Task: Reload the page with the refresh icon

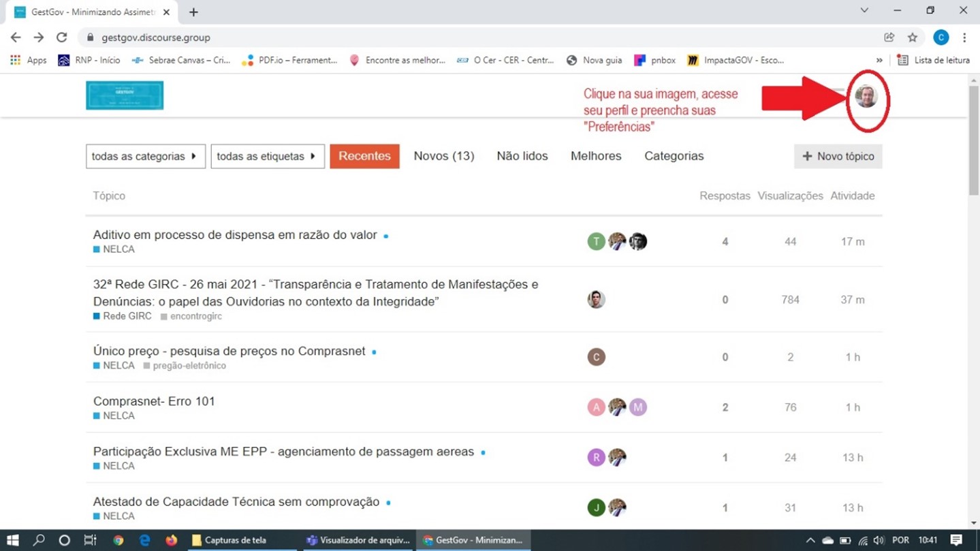Action: click(62, 37)
